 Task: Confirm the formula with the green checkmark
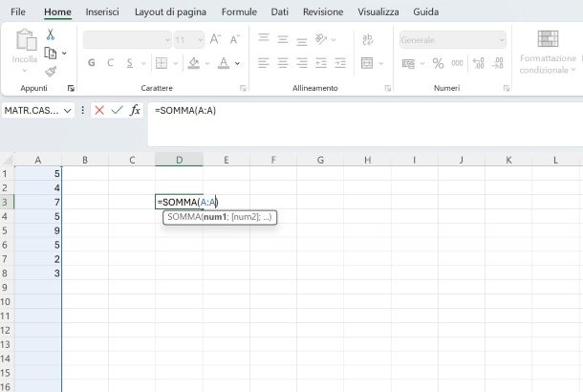(x=117, y=110)
